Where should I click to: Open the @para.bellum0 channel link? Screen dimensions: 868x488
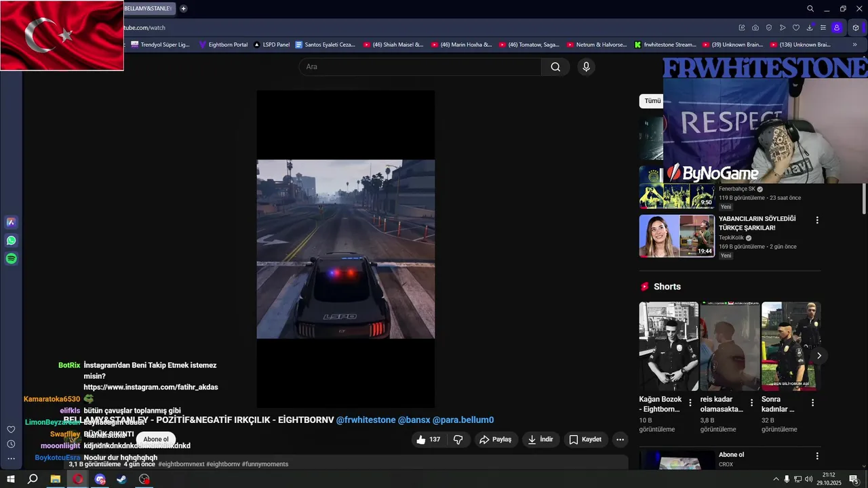click(x=463, y=420)
